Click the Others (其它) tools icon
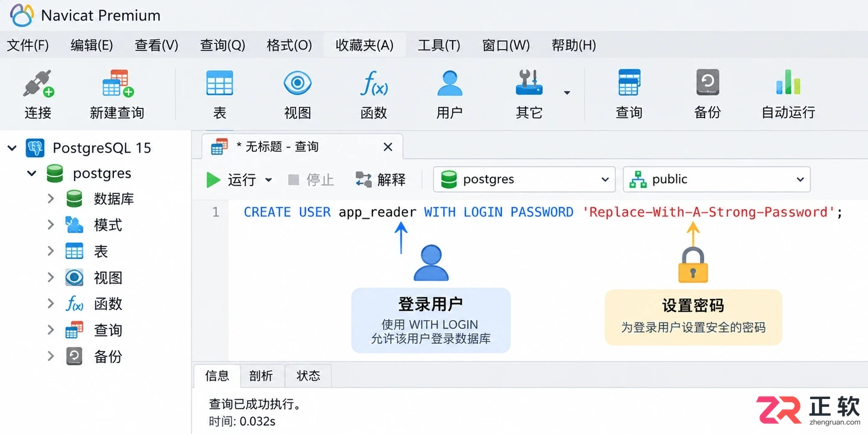The image size is (868, 434). tap(529, 83)
